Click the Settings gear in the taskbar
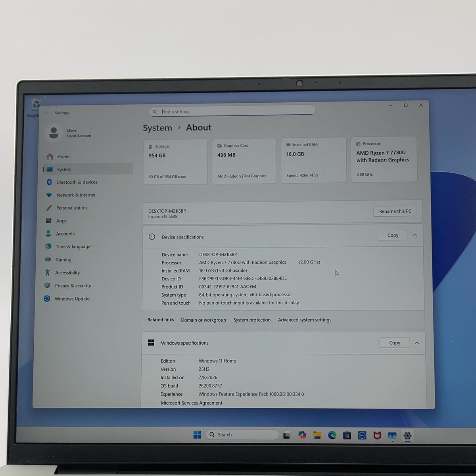 point(407,436)
